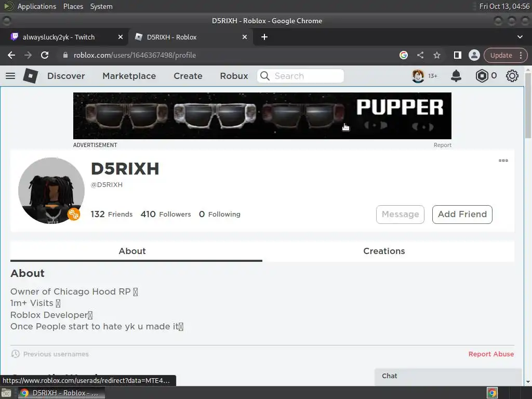Click the @D5RIXH username text
This screenshot has width=532, height=399.
107,185
